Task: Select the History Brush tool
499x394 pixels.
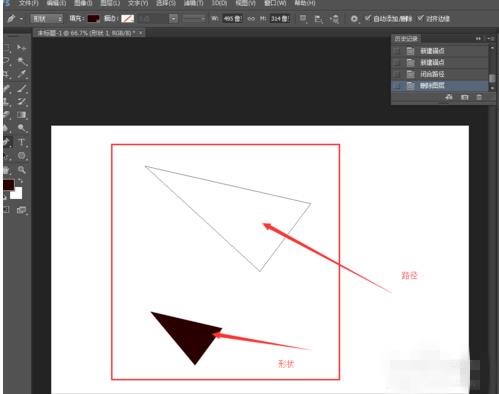Action: point(22,102)
